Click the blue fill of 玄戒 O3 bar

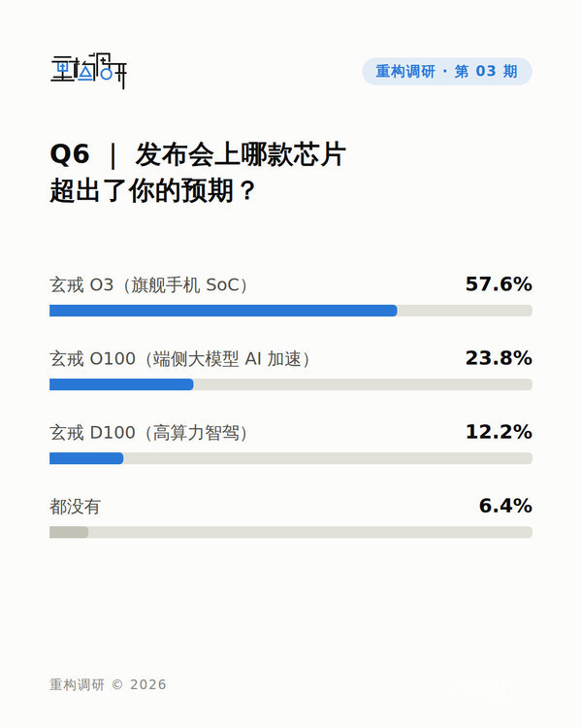(223, 311)
